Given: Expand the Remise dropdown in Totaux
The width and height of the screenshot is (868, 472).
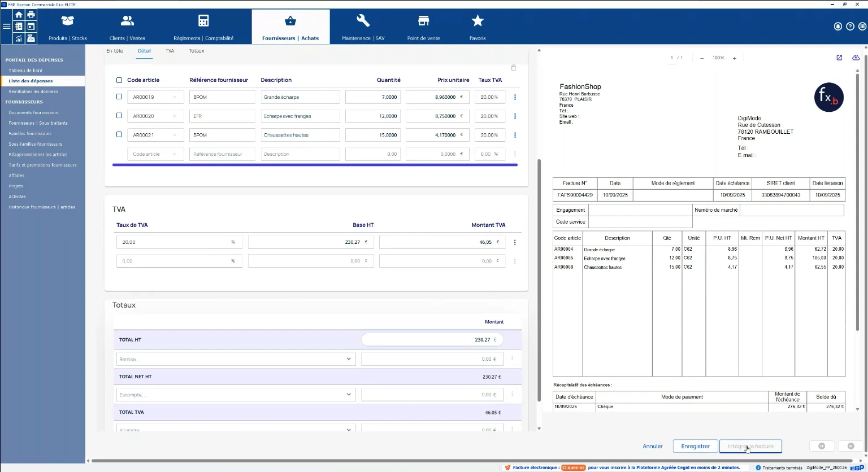Looking at the screenshot, I should (x=349, y=359).
